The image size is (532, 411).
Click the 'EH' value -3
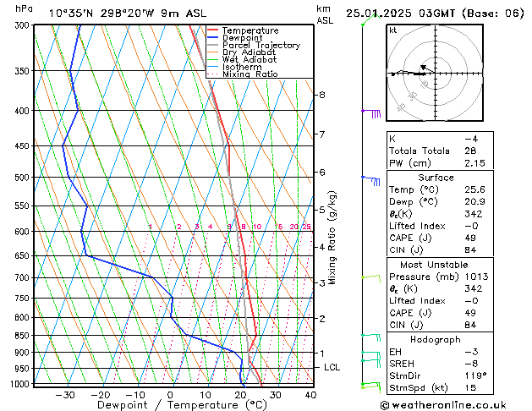471,352
